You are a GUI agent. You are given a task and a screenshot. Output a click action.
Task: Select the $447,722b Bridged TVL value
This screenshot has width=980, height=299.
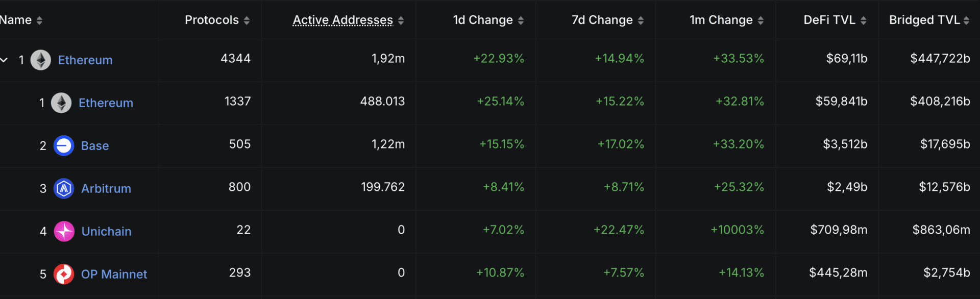click(940, 59)
